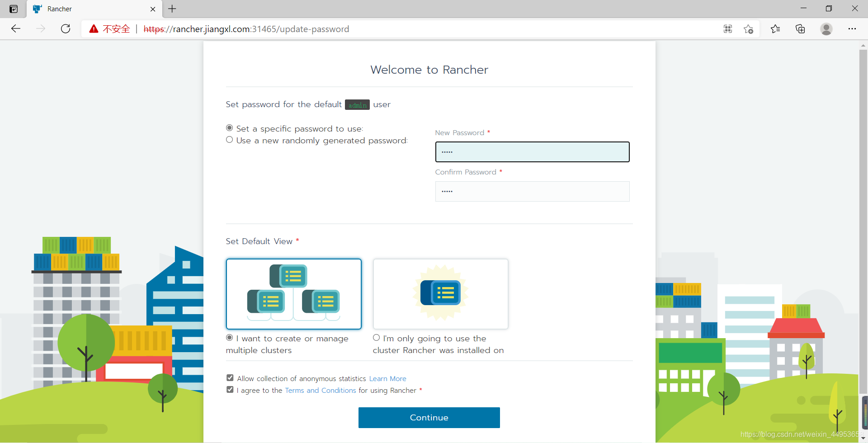
Task: Reload the Rancher page
Action: [x=66, y=29]
